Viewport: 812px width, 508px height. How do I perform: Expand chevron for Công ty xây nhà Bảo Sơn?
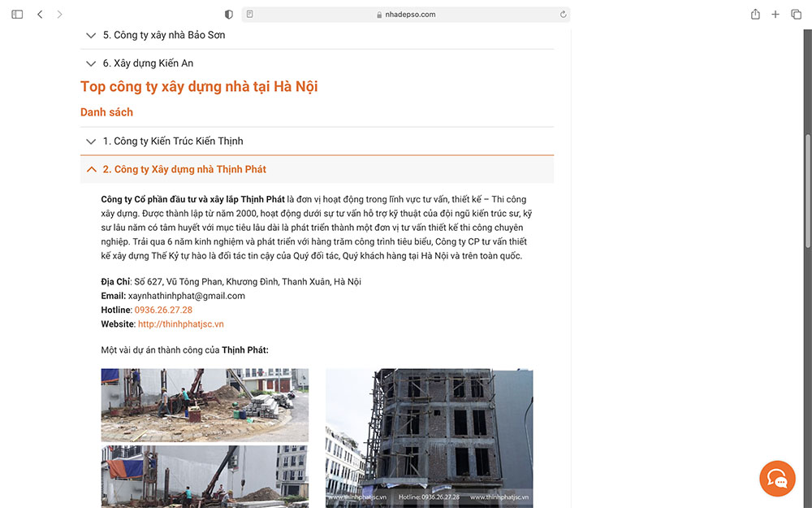91,35
